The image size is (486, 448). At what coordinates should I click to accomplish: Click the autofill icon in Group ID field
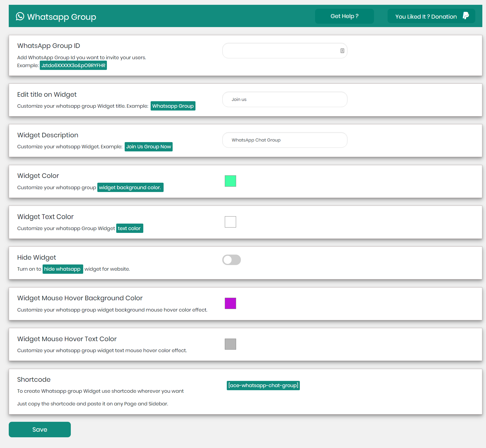(342, 51)
